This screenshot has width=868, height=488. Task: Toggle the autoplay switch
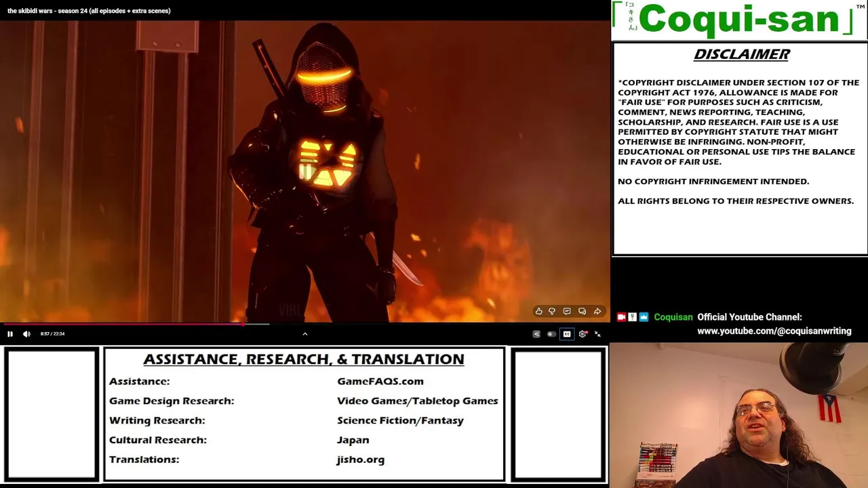551,333
